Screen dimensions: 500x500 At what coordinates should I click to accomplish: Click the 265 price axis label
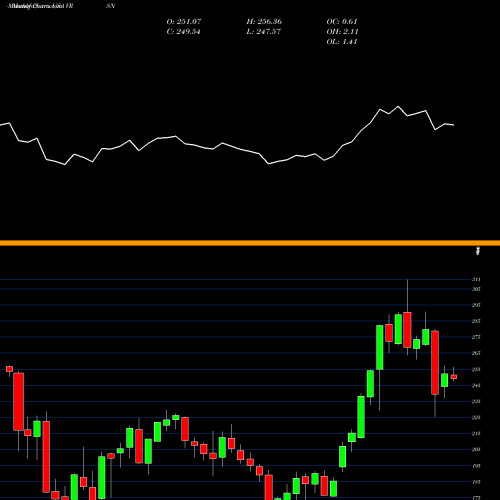pyautogui.click(x=476, y=353)
